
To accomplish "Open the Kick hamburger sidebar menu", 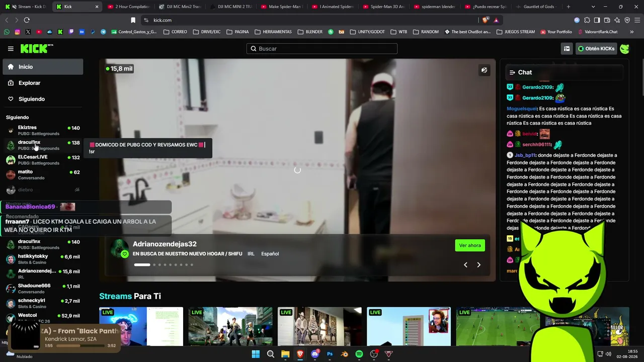I will [11, 49].
